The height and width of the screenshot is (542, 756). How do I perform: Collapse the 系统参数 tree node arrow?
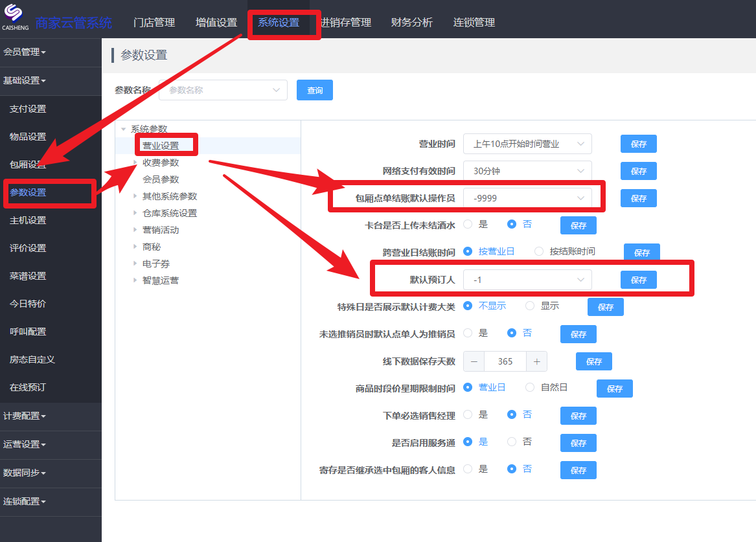(x=124, y=129)
